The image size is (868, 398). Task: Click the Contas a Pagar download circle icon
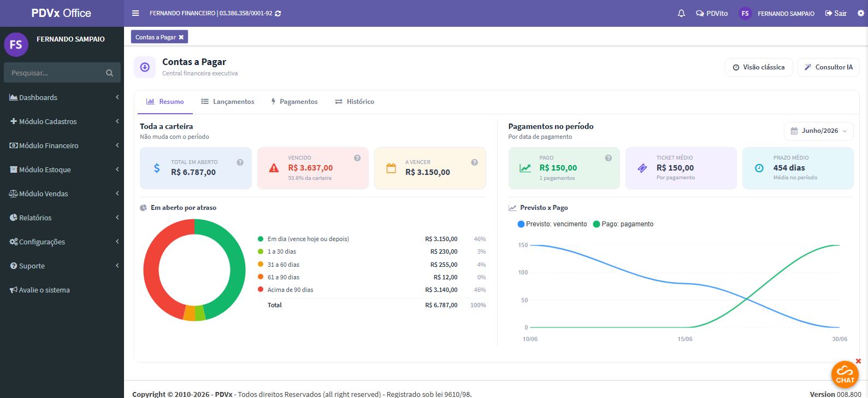pyautogui.click(x=145, y=67)
